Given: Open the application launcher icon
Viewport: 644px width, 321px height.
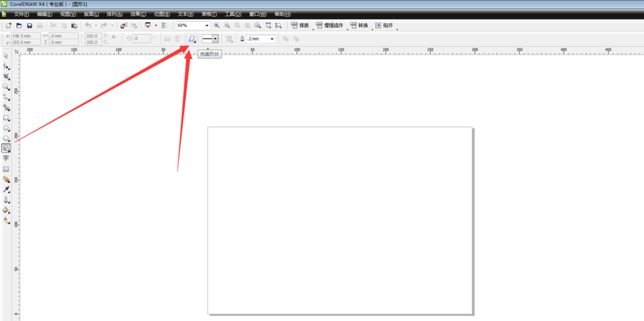Looking at the screenshot, I should tap(148, 26).
